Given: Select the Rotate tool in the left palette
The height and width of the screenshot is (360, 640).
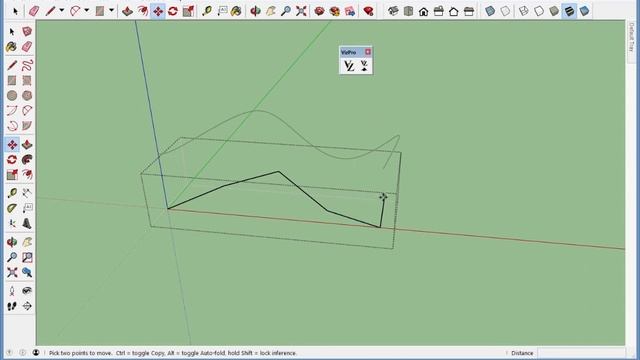Looking at the screenshot, I should pyautogui.click(x=12, y=160).
